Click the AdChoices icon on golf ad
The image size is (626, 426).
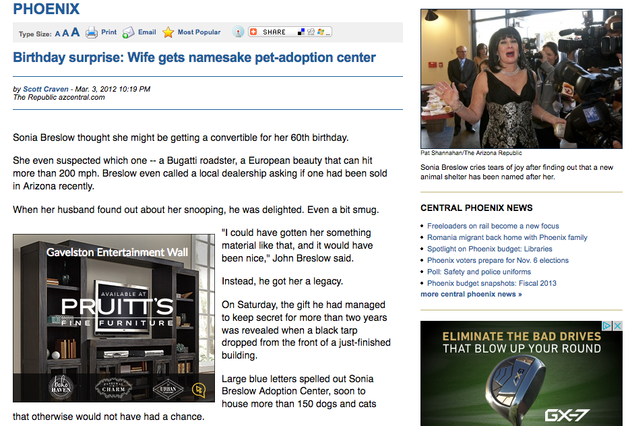pos(607,326)
